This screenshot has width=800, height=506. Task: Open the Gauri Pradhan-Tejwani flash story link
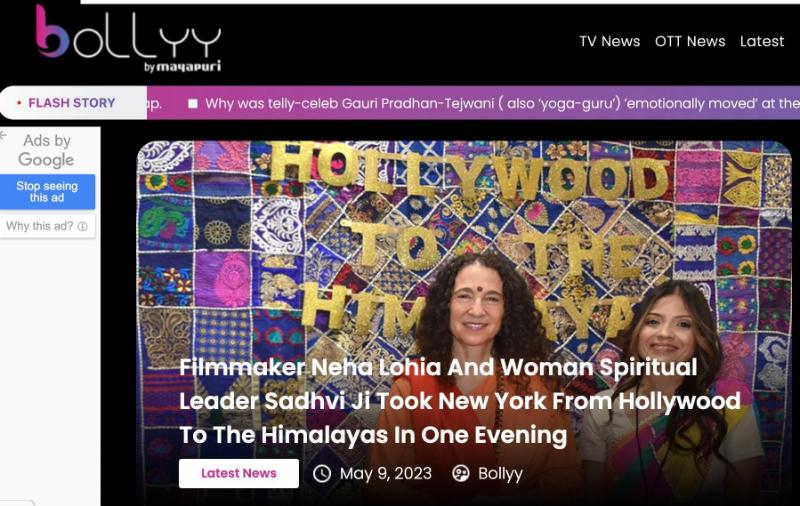point(502,104)
